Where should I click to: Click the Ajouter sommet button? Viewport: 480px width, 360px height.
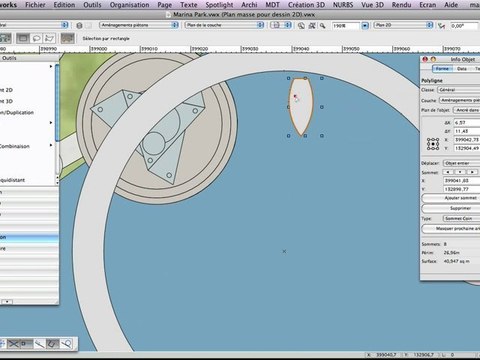pyautogui.click(x=451, y=198)
